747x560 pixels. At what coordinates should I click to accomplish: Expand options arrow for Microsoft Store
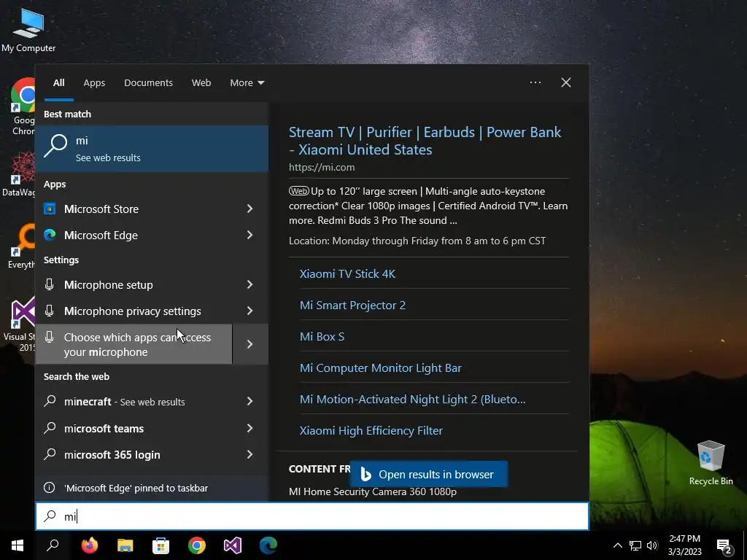tap(250, 209)
